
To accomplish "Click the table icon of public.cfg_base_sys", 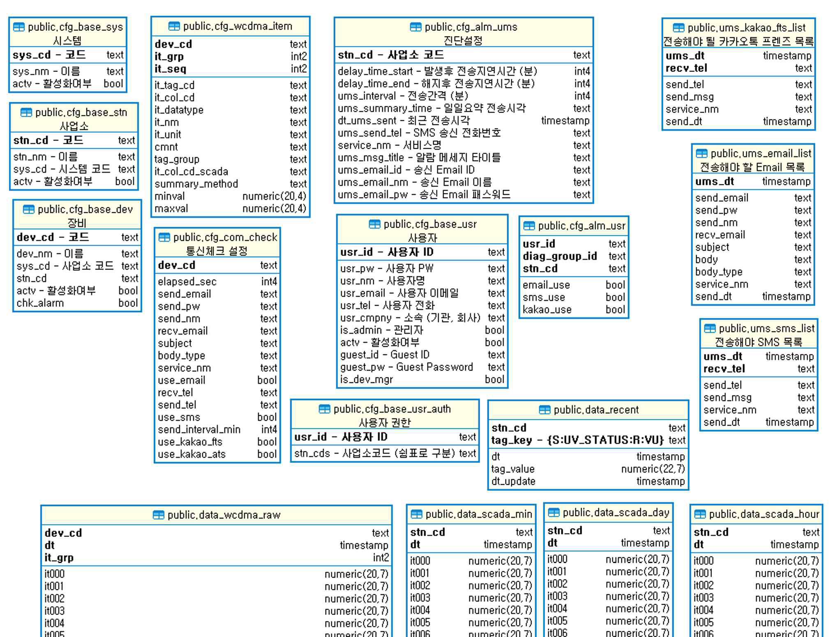I will [19, 27].
